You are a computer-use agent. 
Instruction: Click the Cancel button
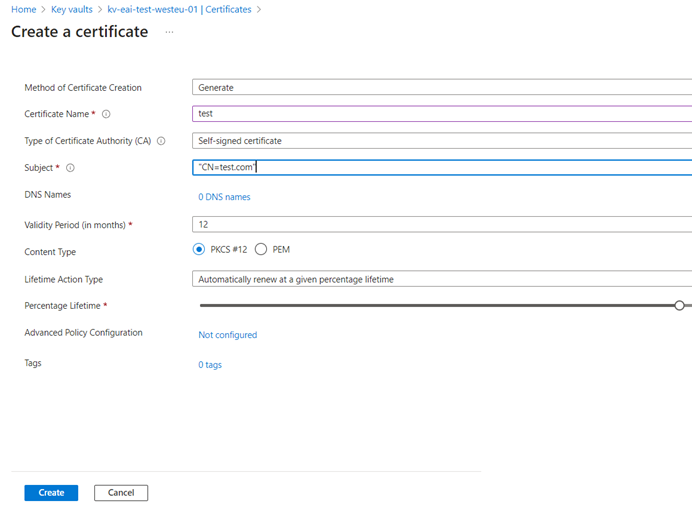(121, 493)
